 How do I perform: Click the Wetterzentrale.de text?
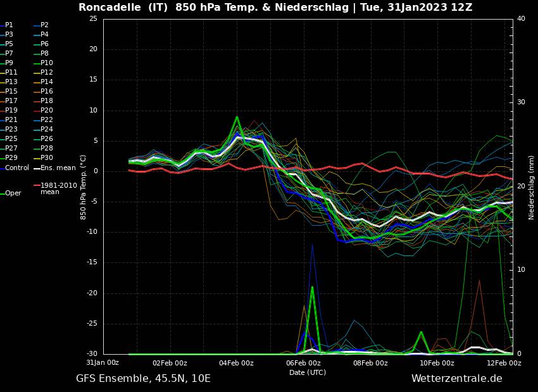pos(456,379)
